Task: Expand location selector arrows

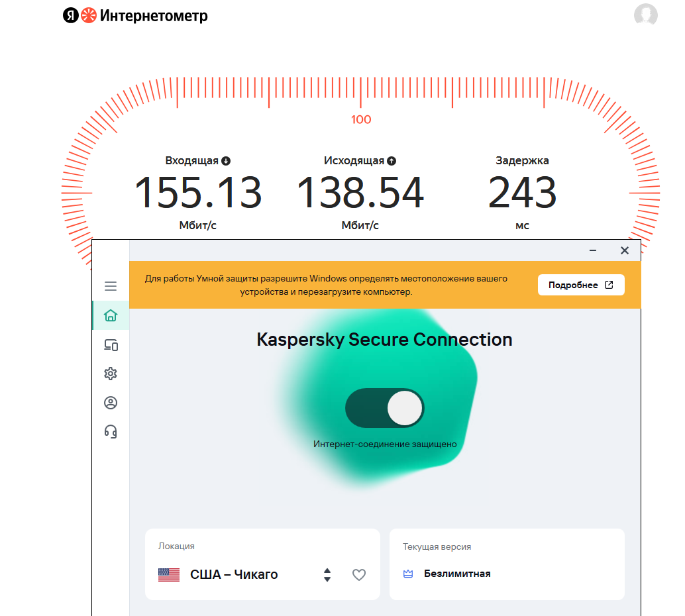Action: click(327, 574)
